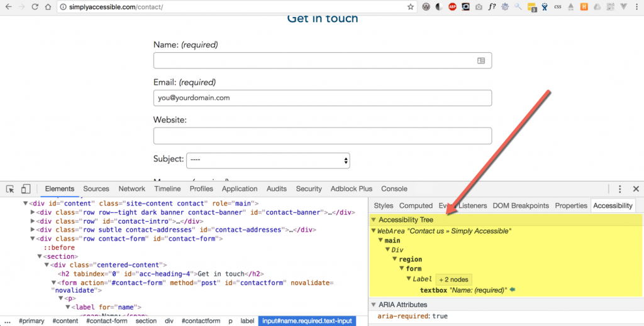The image size is (644, 326).
Task: Expand the contact-addresses div in DOM tree
Action: tap(33, 230)
